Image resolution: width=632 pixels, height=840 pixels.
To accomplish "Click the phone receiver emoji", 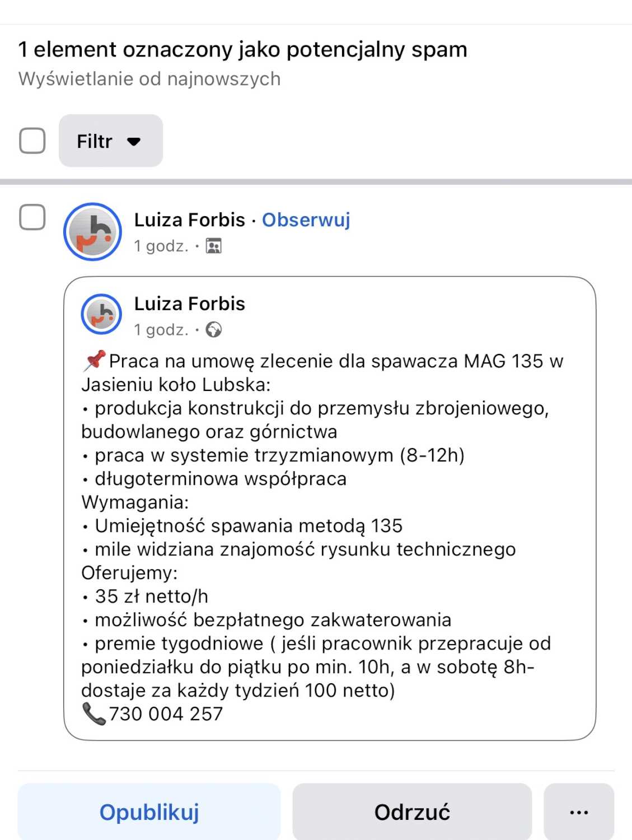I will (93, 713).
